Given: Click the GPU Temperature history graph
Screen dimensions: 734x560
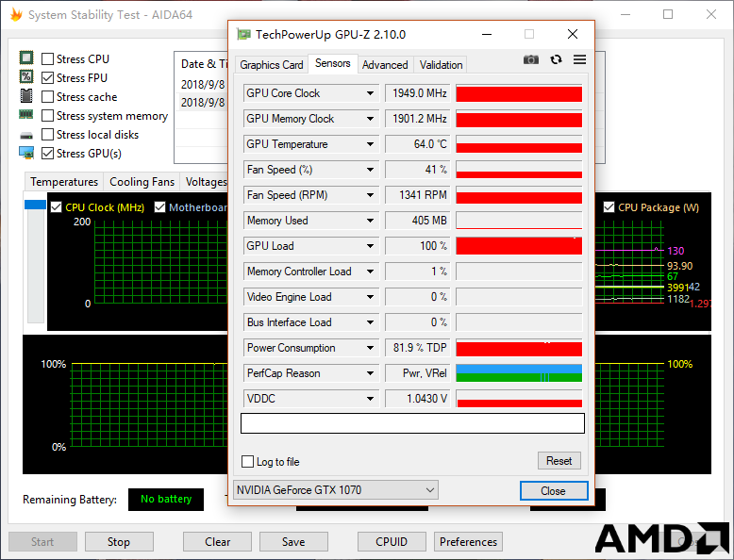Looking at the screenshot, I should pyautogui.click(x=519, y=144).
